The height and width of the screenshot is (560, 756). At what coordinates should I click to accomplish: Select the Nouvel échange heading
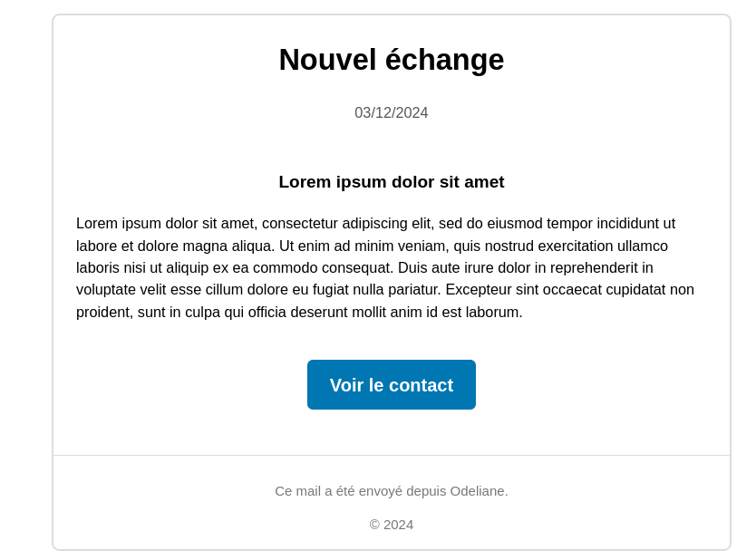click(x=392, y=60)
